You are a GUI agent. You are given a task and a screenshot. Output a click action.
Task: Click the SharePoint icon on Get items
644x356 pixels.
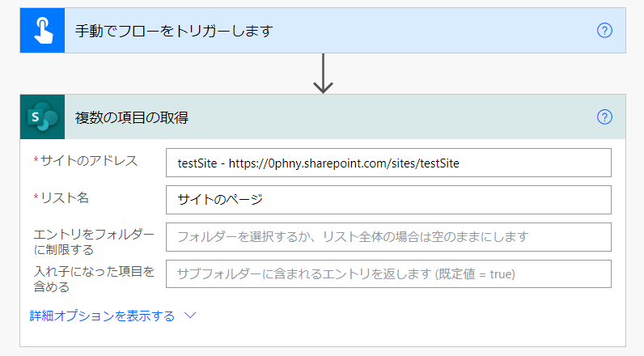coord(42,117)
